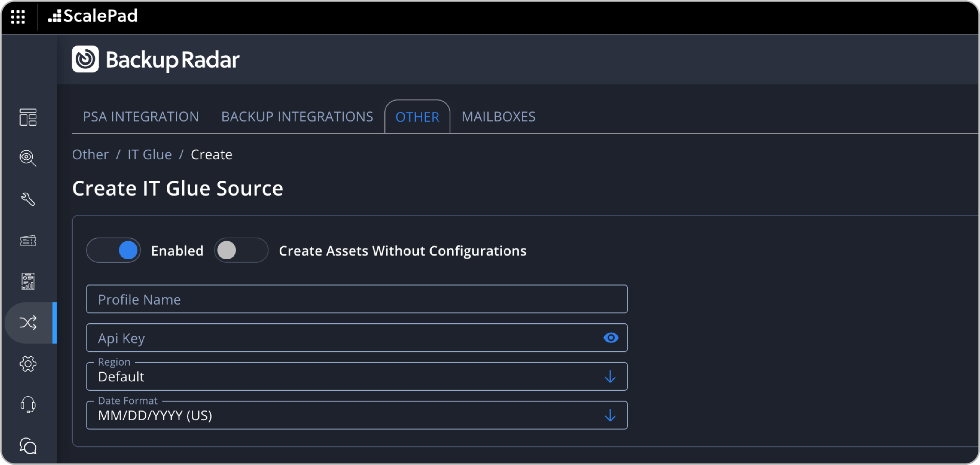Show the Api Key with eye icon

(611, 338)
